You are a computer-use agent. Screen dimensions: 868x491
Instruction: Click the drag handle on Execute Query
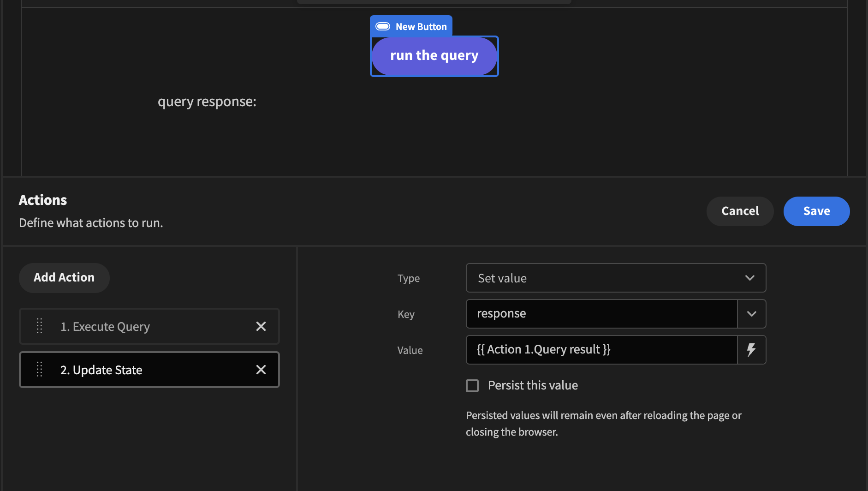pyautogui.click(x=39, y=326)
